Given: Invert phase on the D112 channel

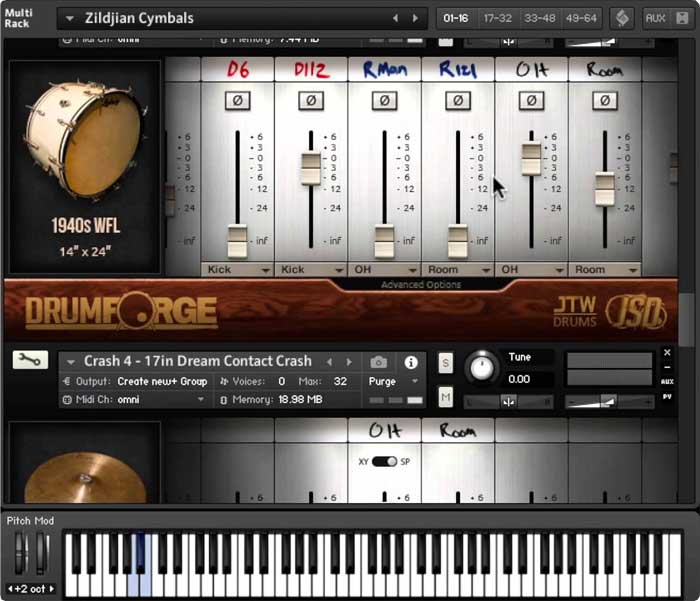Looking at the screenshot, I should (311, 100).
